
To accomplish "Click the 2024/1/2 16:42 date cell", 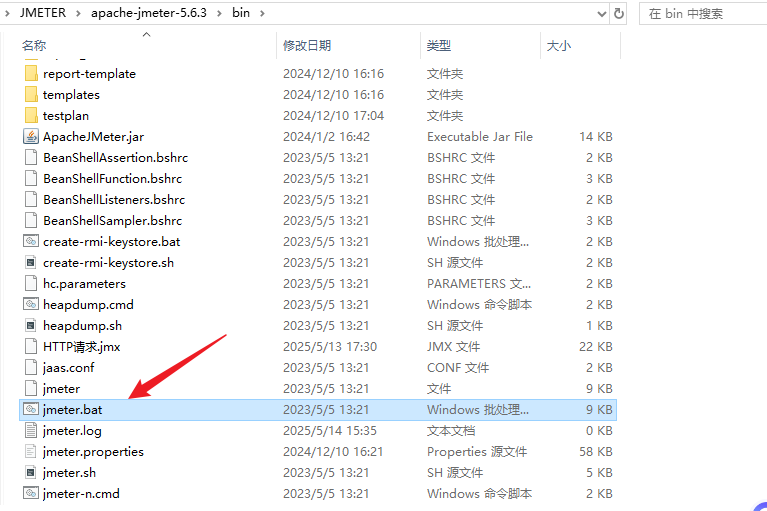I will point(326,137).
